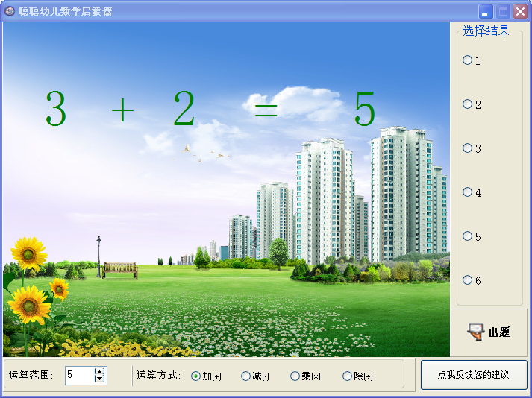This screenshot has height=398, width=532.
Task: Close the 聪聪幼儿数学启蒙器 window
Action: pyautogui.click(x=520, y=11)
